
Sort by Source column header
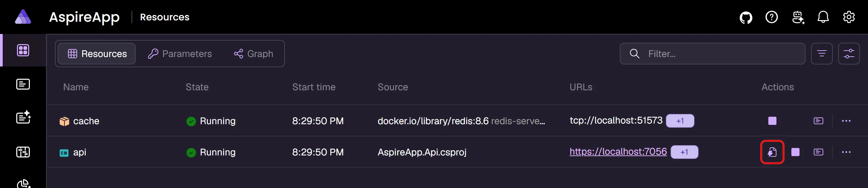tap(393, 87)
